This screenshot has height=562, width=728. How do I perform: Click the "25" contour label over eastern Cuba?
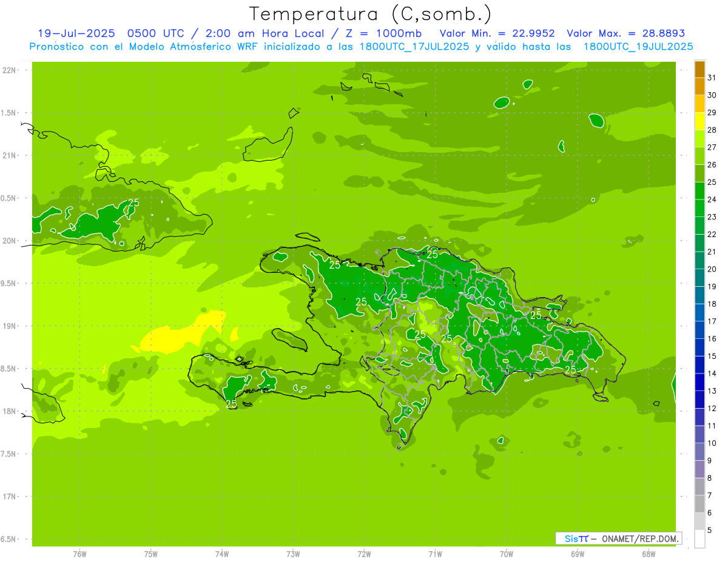(x=133, y=202)
